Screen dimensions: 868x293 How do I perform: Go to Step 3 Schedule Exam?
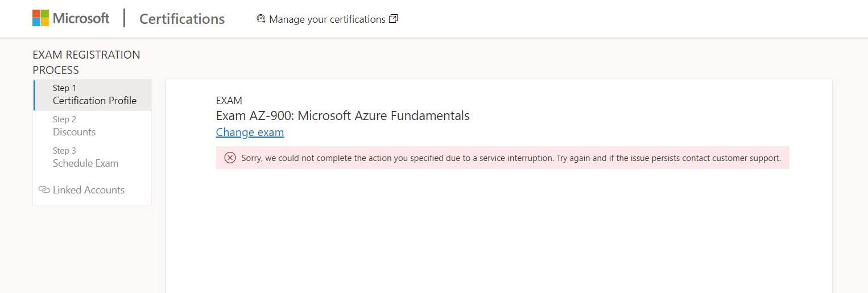93,158
